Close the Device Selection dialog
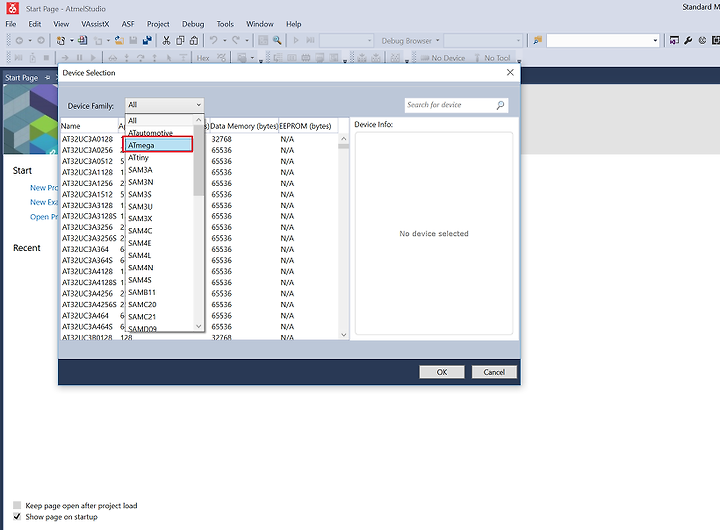 pos(510,73)
